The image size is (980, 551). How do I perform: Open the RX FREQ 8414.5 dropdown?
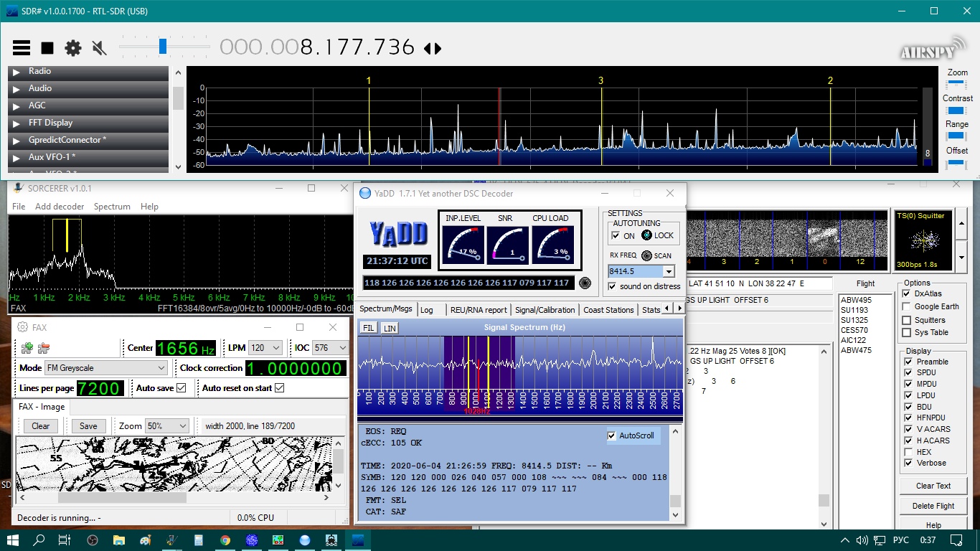pos(669,271)
